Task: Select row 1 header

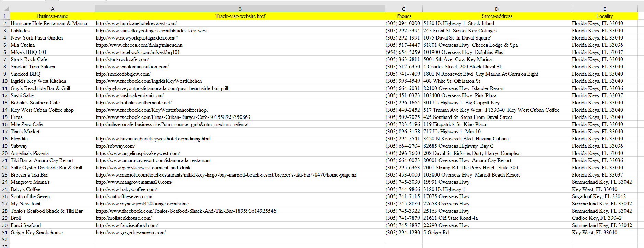Action: click(x=5, y=16)
